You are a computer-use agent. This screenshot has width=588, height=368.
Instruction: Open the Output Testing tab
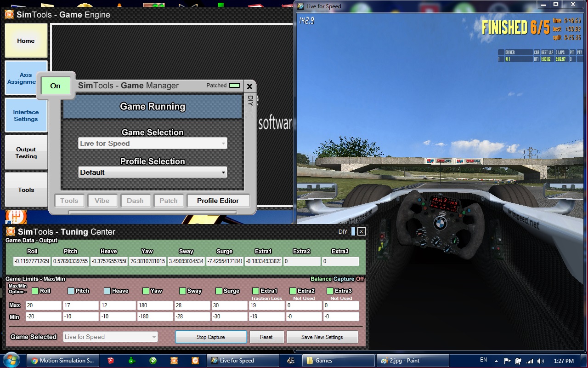(x=26, y=153)
